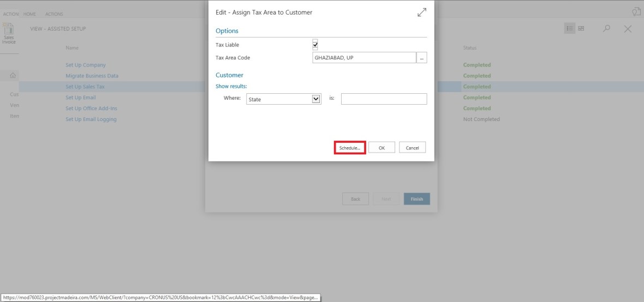The width and height of the screenshot is (644, 302).
Task: Click the Schedule... button
Action: point(349,147)
